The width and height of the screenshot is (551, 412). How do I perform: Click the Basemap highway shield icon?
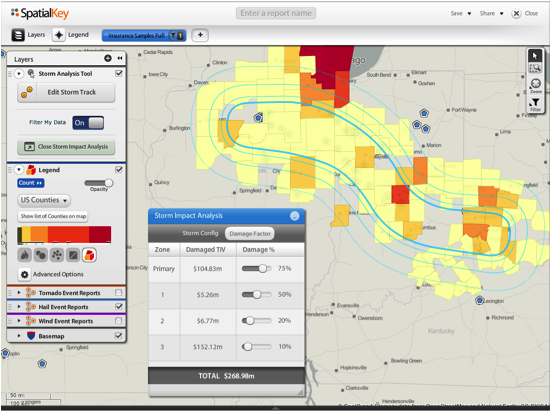tap(31, 336)
